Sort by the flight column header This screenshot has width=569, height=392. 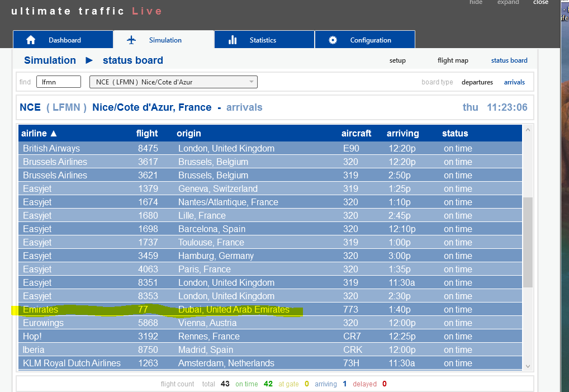click(147, 134)
